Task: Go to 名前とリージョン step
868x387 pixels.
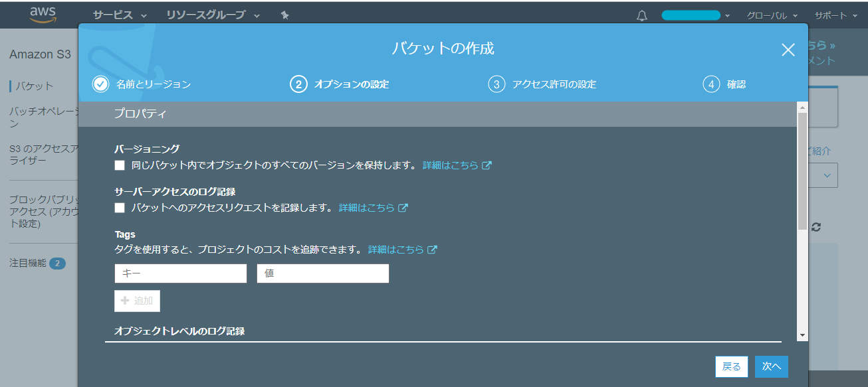Action: click(x=154, y=84)
